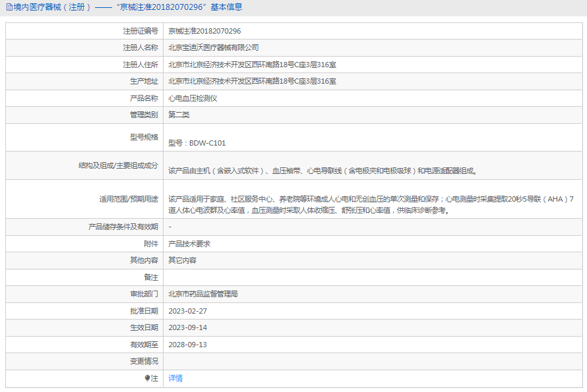The image size is (587, 392).
Task: Click the 注册证编号 row label
Action: (140, 31)
